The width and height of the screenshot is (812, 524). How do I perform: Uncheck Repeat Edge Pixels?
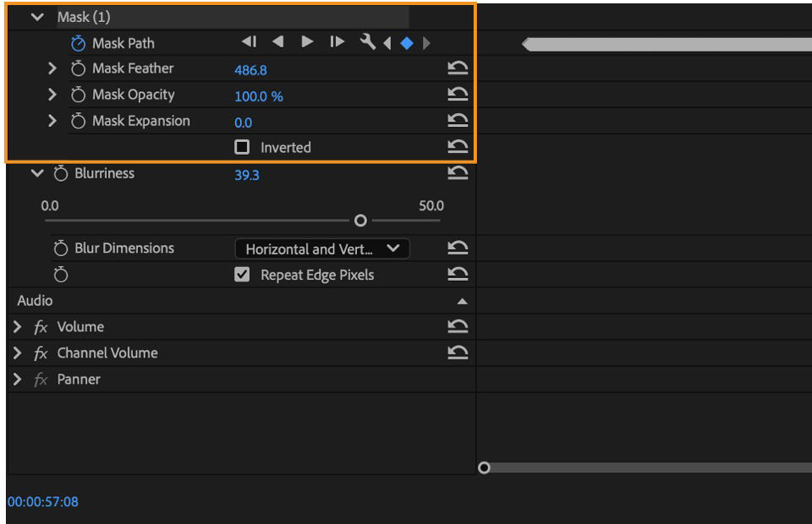(242, 274)
